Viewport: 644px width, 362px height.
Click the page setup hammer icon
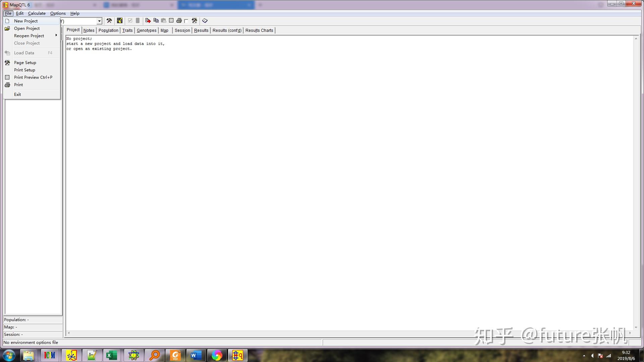click(194, 21)
